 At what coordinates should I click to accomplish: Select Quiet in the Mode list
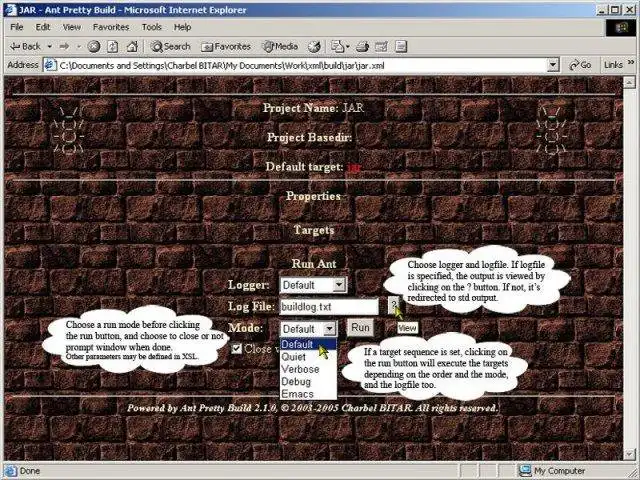click(308, 357)
